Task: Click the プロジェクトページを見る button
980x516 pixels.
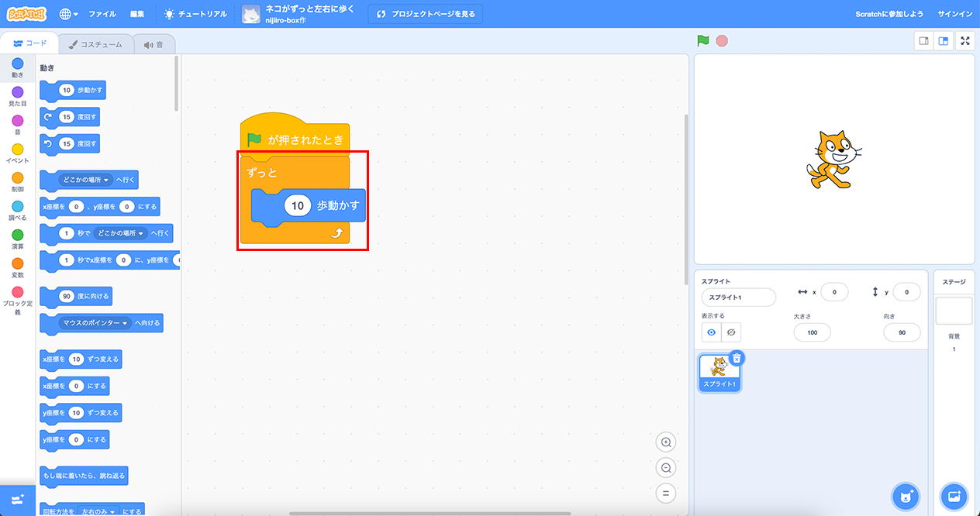Action: (x=425, y=14)
